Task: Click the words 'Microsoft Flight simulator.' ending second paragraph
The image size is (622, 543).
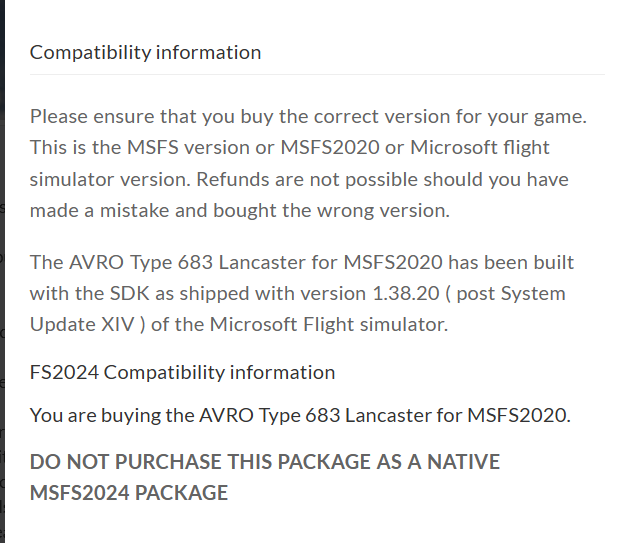Action: pos(329,325)
